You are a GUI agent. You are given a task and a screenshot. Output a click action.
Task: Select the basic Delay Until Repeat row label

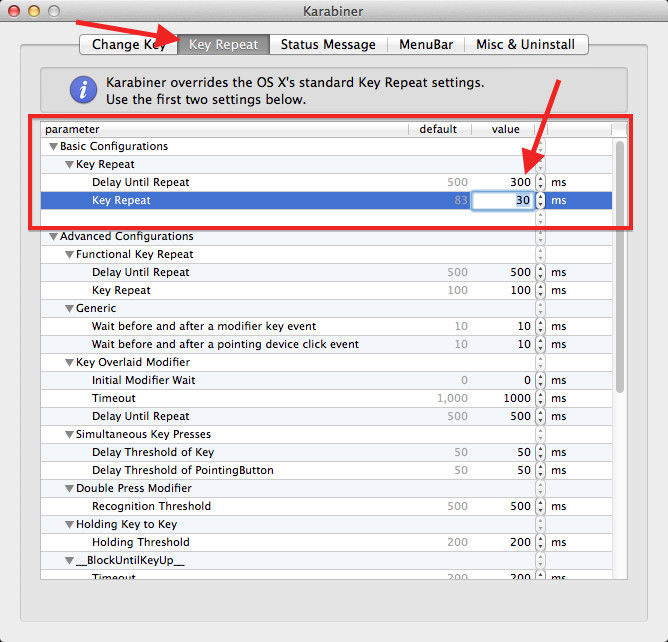[141, 182]
